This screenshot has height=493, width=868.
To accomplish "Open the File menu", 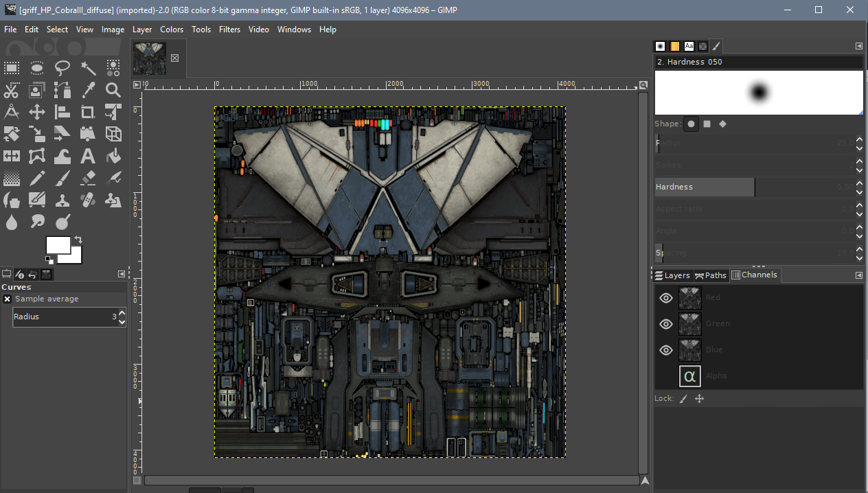I will [10, 30].
